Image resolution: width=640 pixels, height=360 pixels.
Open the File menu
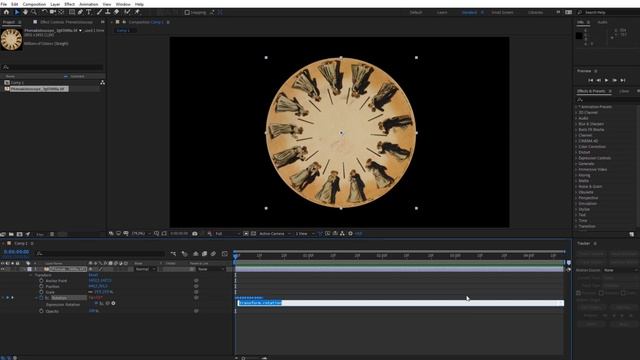(4, 4)
